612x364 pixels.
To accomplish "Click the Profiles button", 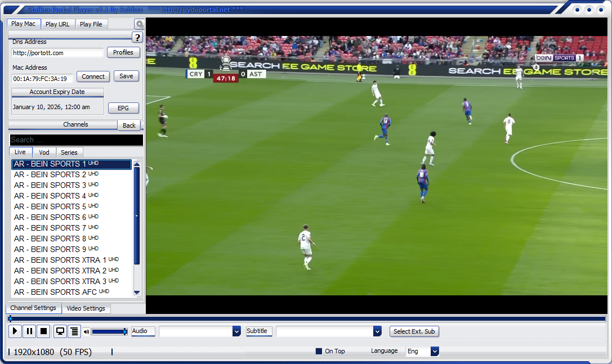I will (123, 52).
